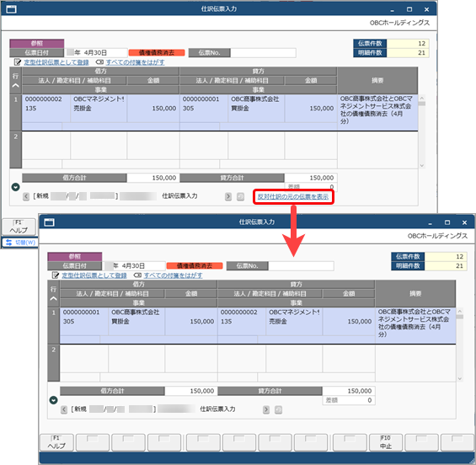This screenshot has width=476, height=465.
Task: Expand the round dark arrow beside upper 借方合計
Action: coord(15,187)
